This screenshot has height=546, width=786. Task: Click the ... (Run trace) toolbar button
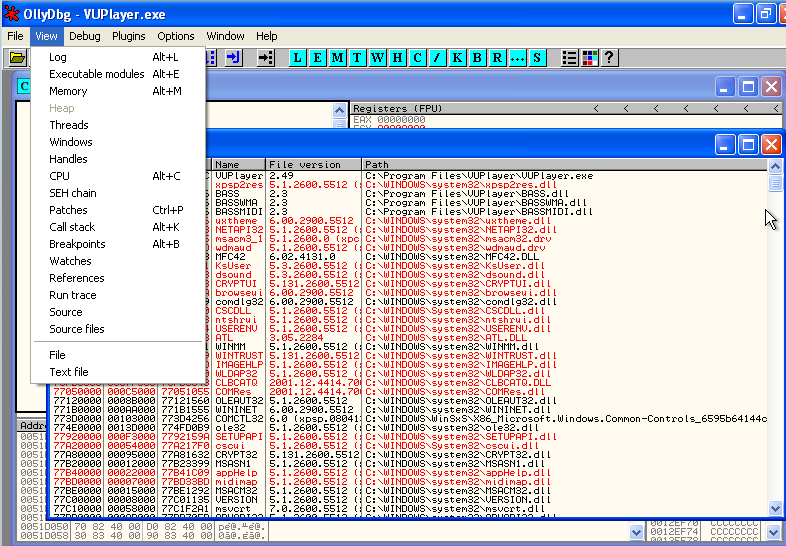point(517,58)
